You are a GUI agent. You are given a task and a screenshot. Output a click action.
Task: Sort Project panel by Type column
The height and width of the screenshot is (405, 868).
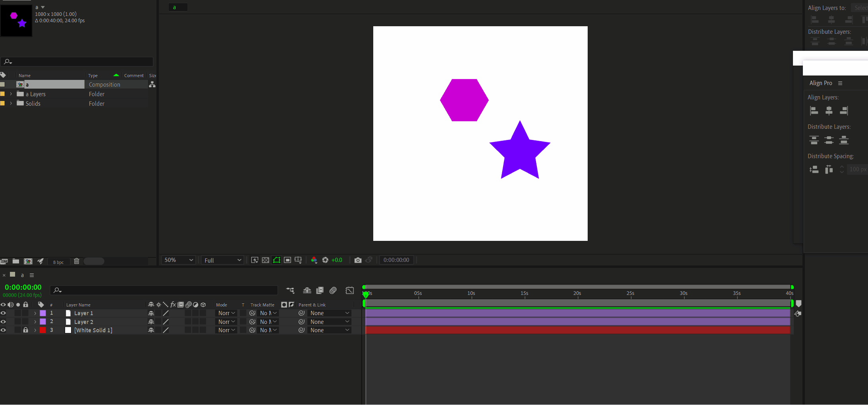(x=93, y=76)
